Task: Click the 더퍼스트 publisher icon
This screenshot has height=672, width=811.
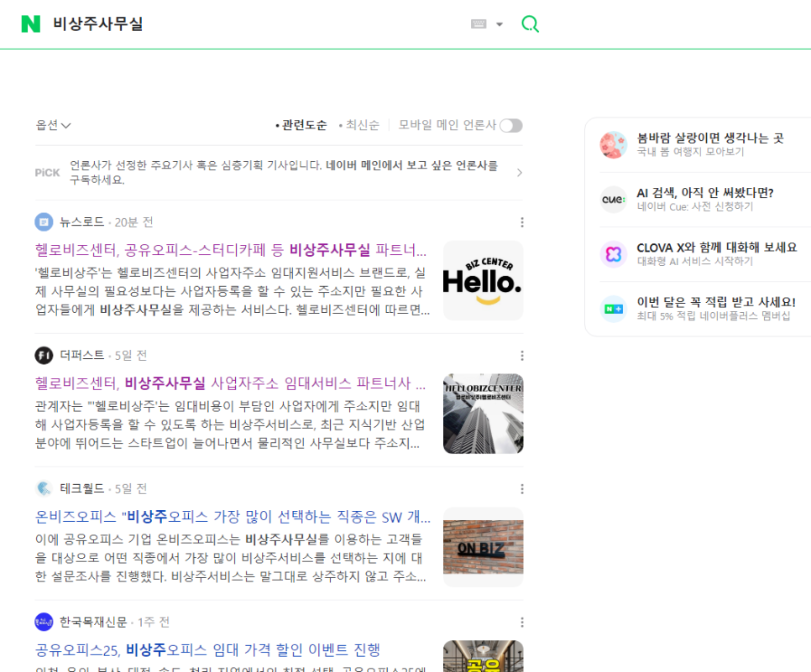Action: tap(44, 356)
